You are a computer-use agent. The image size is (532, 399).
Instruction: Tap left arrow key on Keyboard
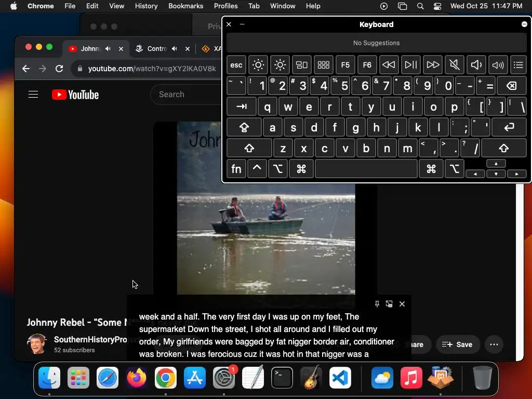point(475,174)
